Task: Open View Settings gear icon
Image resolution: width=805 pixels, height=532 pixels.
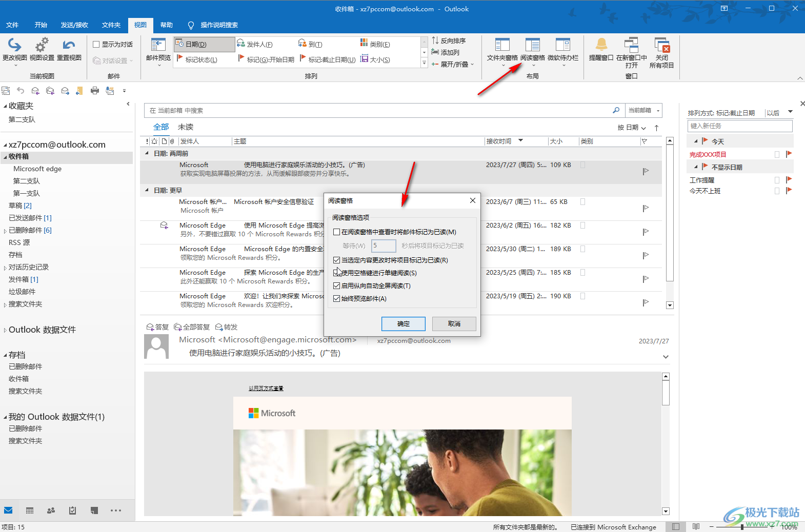Action: (x=42, y=50)
